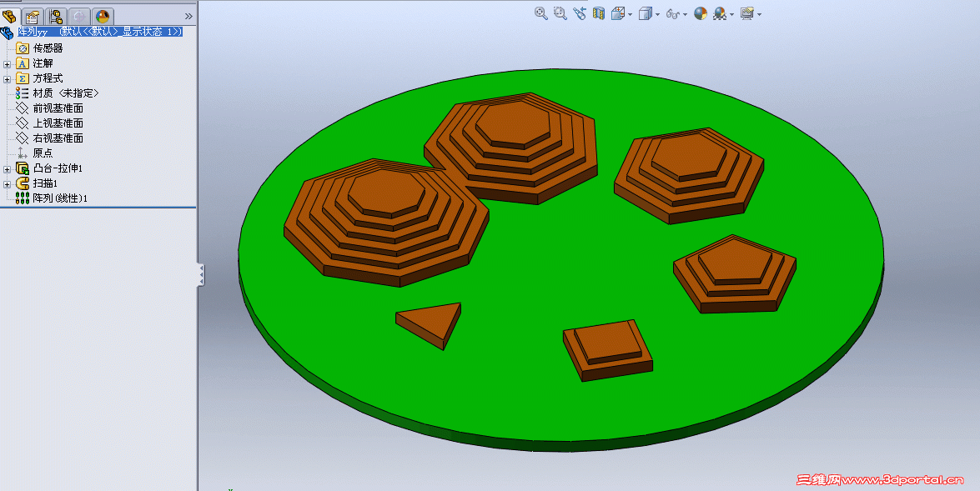980x491 pixels.
Task: Select the 方程式 equations item
Action: point(48,78)
